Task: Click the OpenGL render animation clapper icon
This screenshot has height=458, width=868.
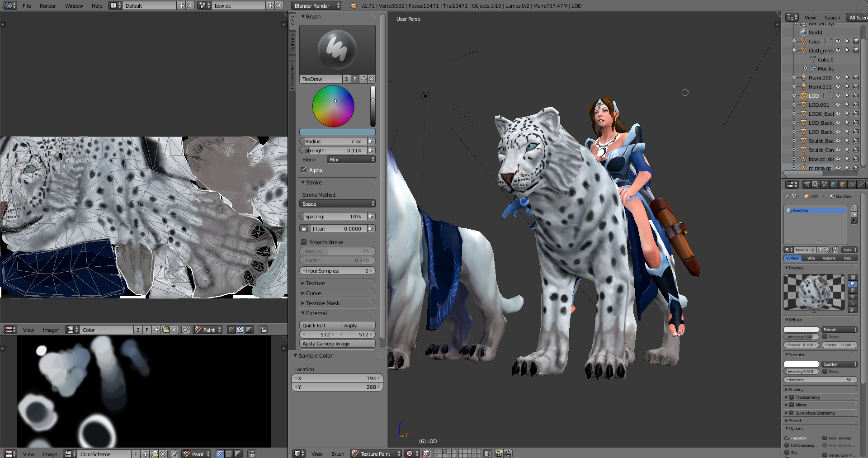Action: pyautogui.click(x=508, y=453)
